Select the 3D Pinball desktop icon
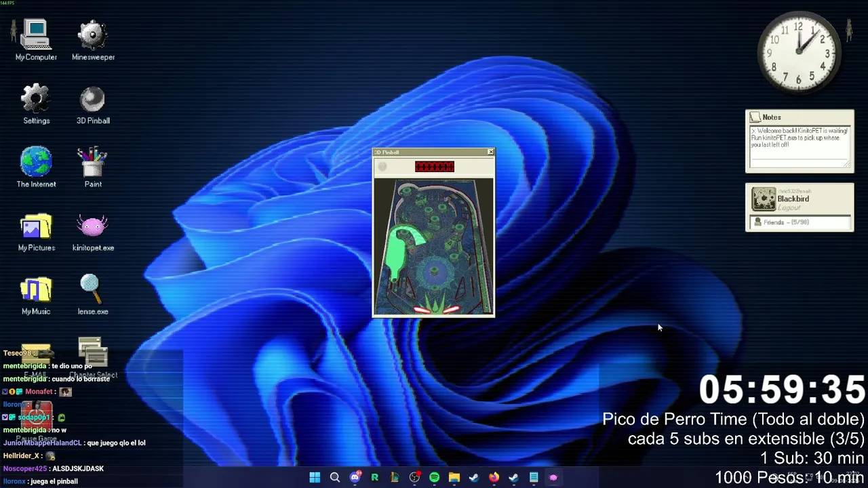Image resolution: width=868 pixels, height=488 pixels. (93, 104)
